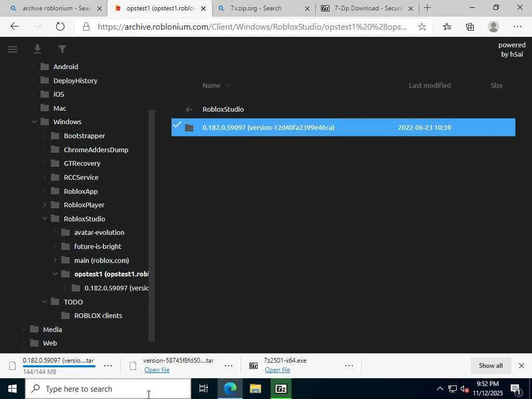The height and width of the screenshot is (399, 532).
Task: Click the sidebar tree vertical scrollbar
Action: (x=152, y=225)
